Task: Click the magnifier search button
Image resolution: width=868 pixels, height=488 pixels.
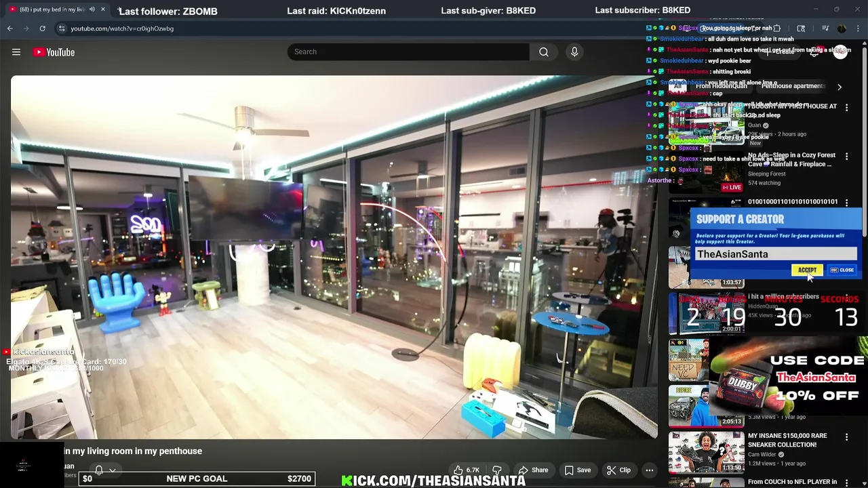Action: [544, 52]
